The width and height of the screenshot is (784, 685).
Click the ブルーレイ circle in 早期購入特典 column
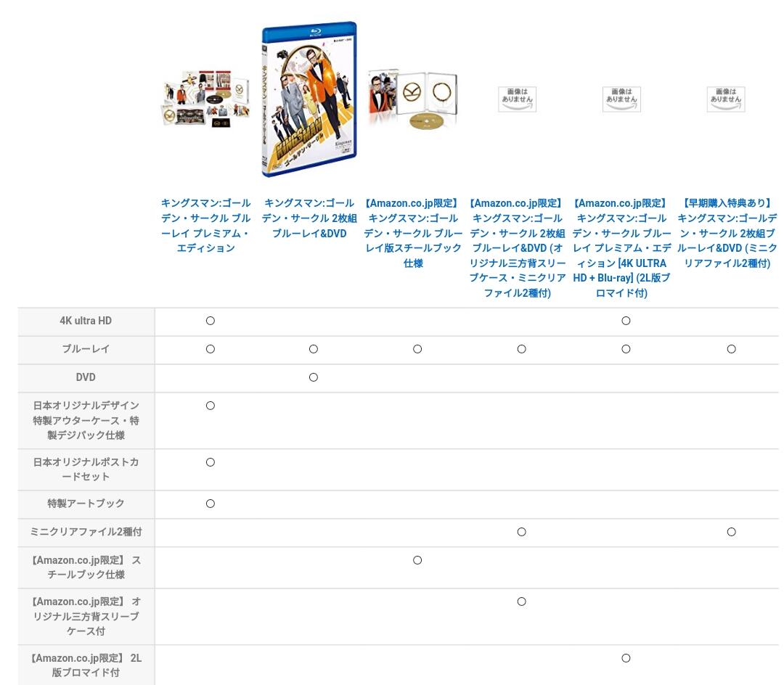click(x=732, y=349)
